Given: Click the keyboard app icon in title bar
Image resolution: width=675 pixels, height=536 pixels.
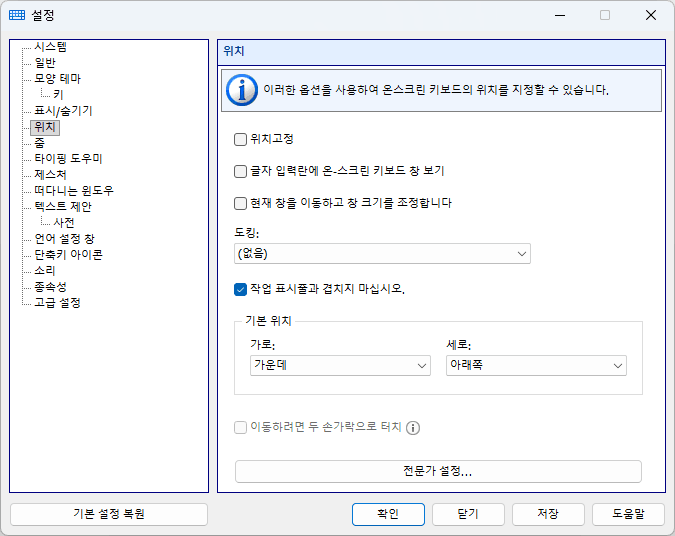Looking at the screenshot, I should (17, 15).
